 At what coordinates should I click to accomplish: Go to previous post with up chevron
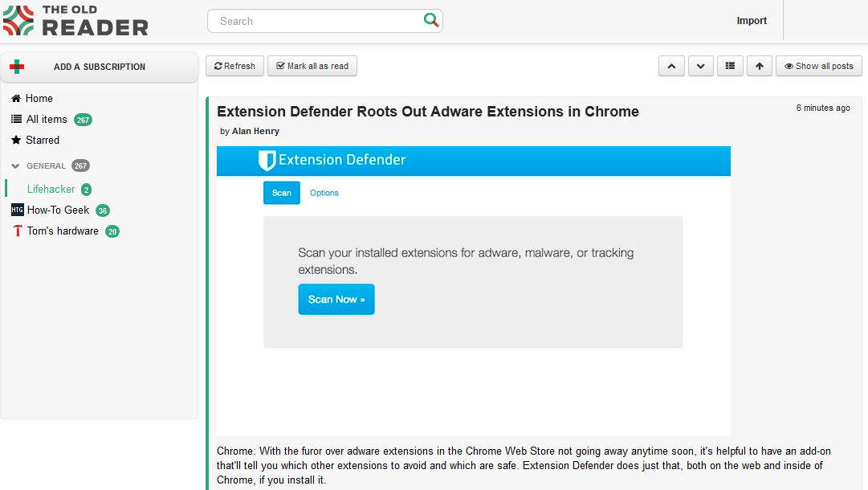click(671, 66)
